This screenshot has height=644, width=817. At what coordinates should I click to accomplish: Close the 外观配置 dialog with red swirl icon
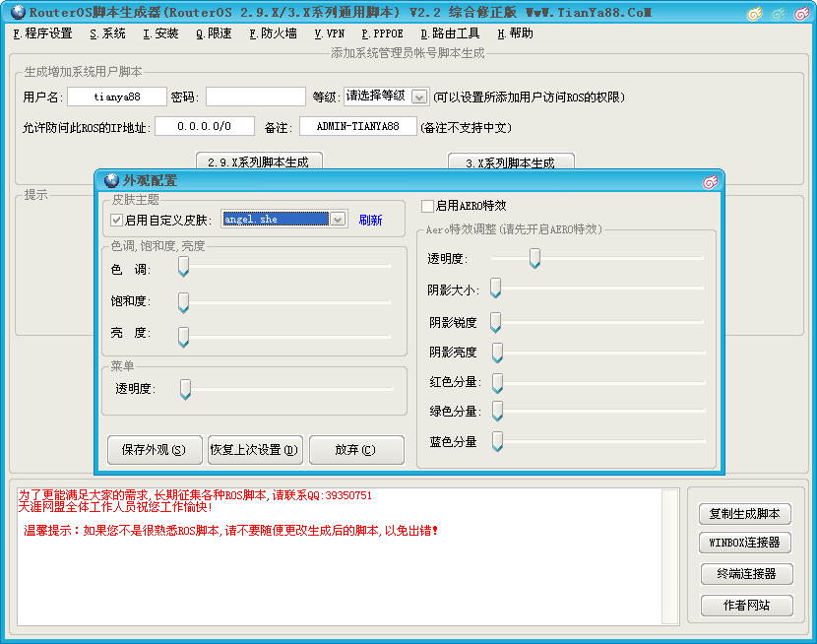click(x=709, y=181)
